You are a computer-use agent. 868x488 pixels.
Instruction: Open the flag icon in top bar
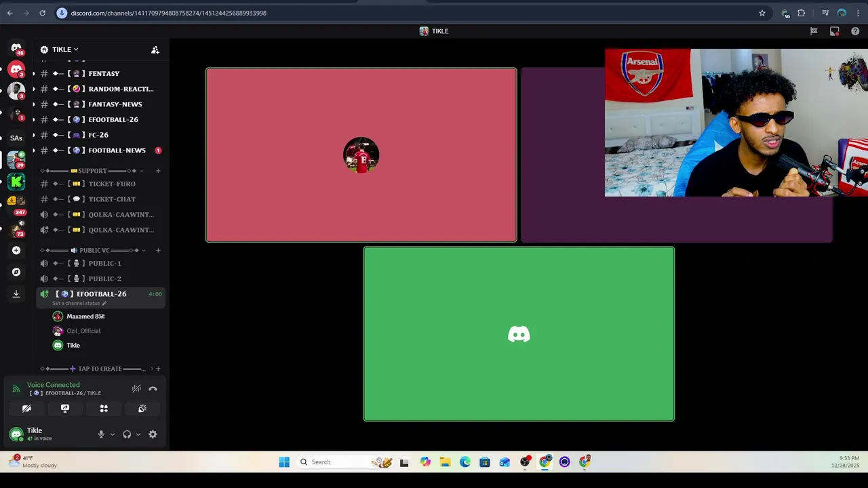[814, 31]
